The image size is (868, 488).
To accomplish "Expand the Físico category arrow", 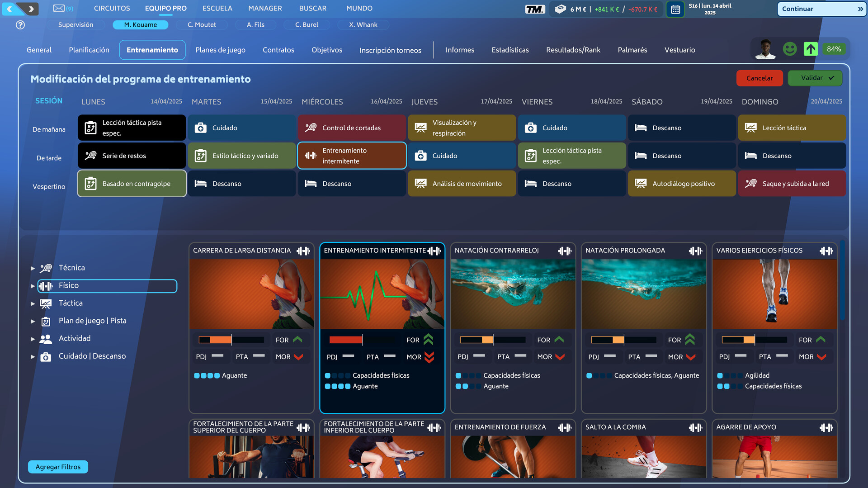I will 33,286.
